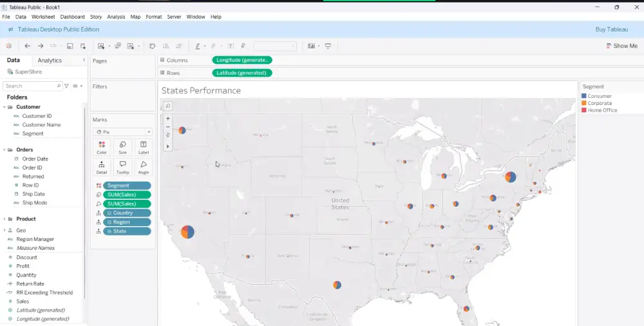Open the Detail marks card
The height and width of the screenshot is (326, 644).
102,168
